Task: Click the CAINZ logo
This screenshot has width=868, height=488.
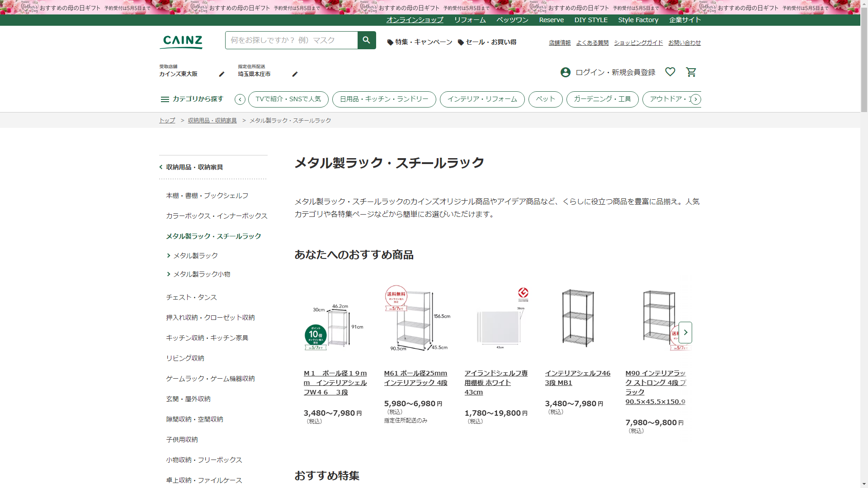Action: pyautogui.click(x=182, y=41)
